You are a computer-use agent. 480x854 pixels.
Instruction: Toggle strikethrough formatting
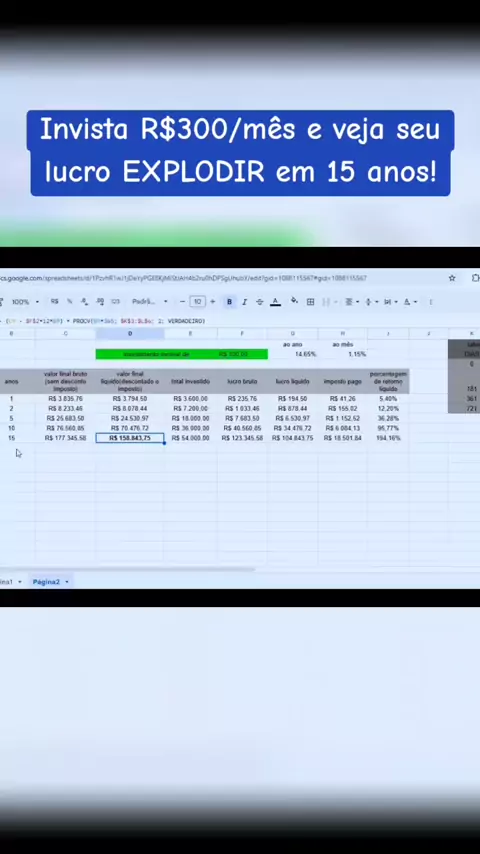point(259,302)
